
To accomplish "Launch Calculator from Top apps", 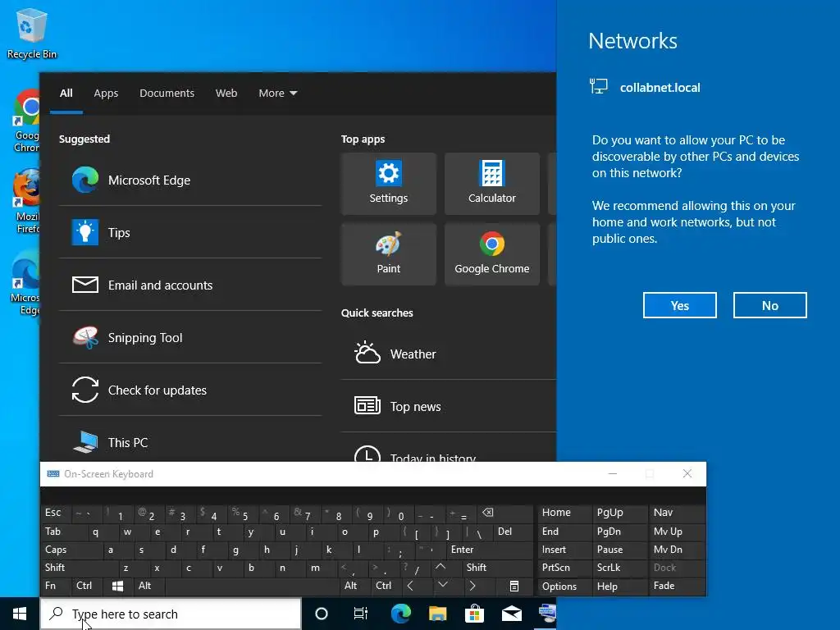I will [x=492, y=184].
